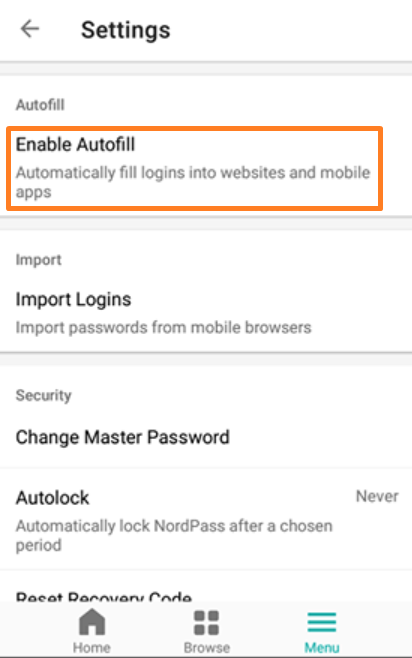Tap the back arrow icon
The height and width of the screenshot is (658, 412).
(30, 29)
